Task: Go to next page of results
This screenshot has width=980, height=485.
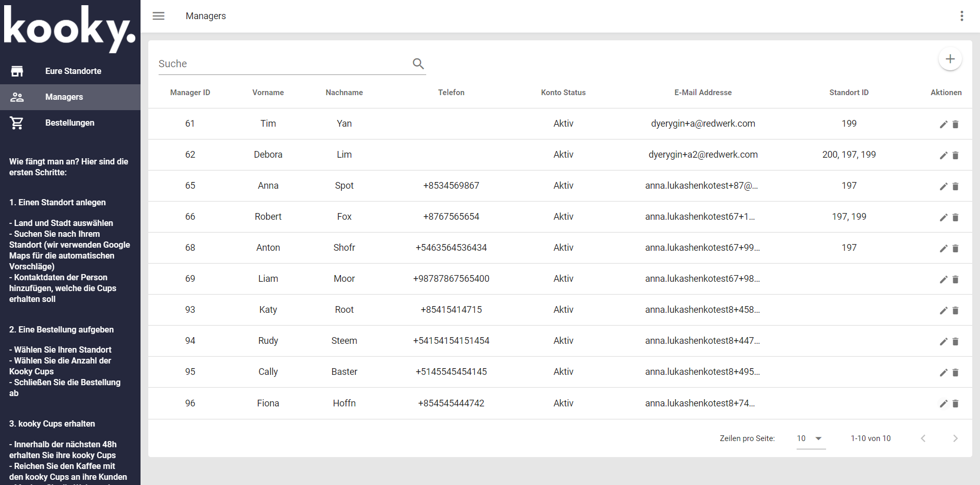Action: coord(955,438)
